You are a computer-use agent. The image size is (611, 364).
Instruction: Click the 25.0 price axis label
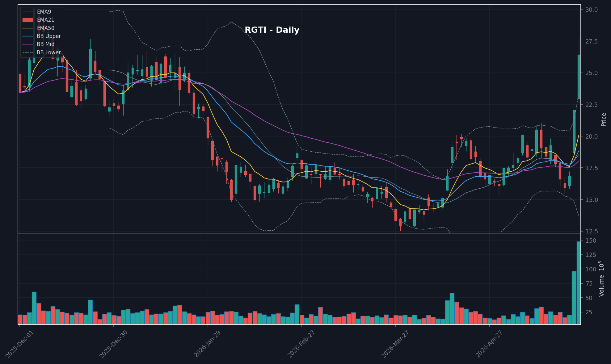pos(591,73)
